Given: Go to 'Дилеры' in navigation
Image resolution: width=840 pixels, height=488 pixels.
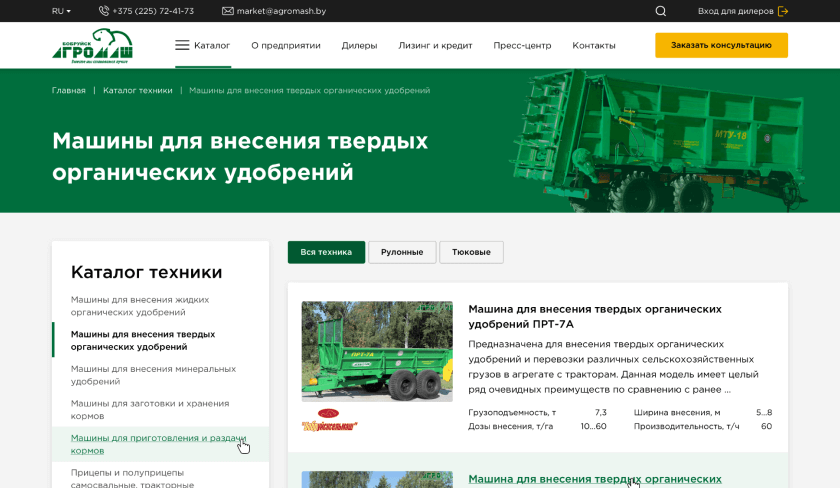Looking at the screenshot, I should tap(359, 46).
